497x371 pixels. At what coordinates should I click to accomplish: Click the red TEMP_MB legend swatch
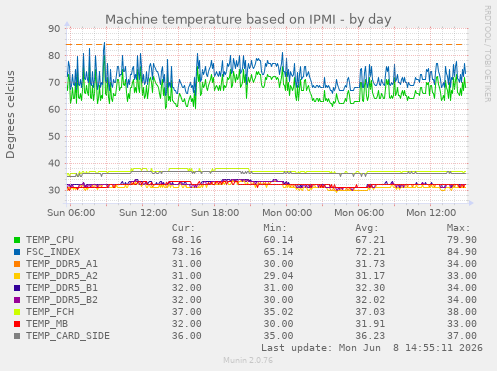pos(17,324)
